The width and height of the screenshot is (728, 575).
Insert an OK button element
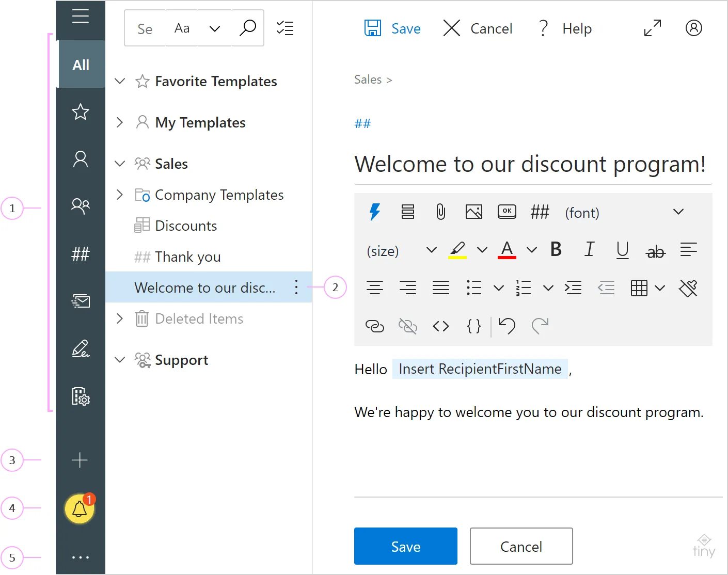click(507, 211)
